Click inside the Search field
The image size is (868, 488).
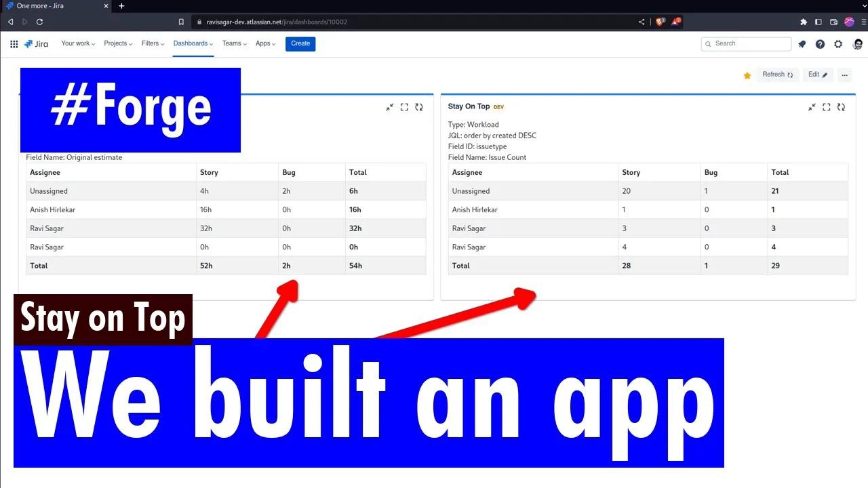click(746, 43)
